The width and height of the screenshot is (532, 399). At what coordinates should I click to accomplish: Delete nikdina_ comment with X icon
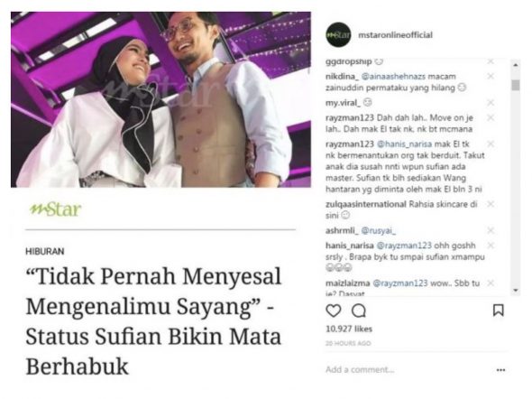click(x=491, y=77)
